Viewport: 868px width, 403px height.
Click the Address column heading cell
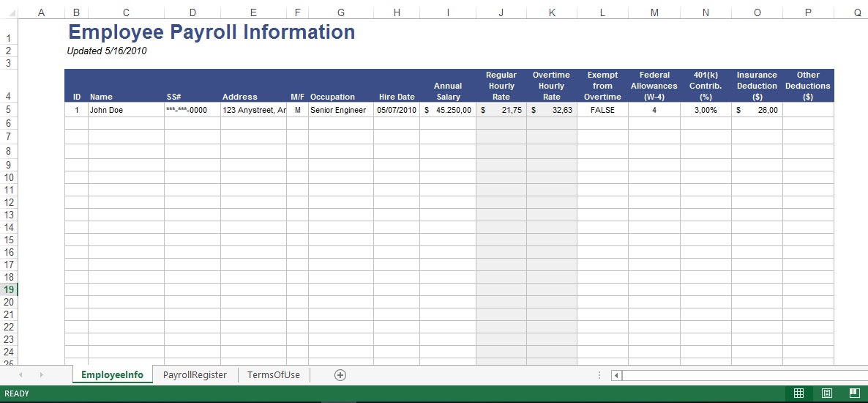point(253,86)
